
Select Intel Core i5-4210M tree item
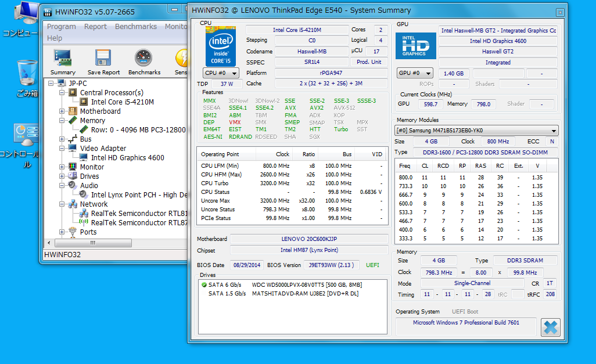(x=122, y=102)
